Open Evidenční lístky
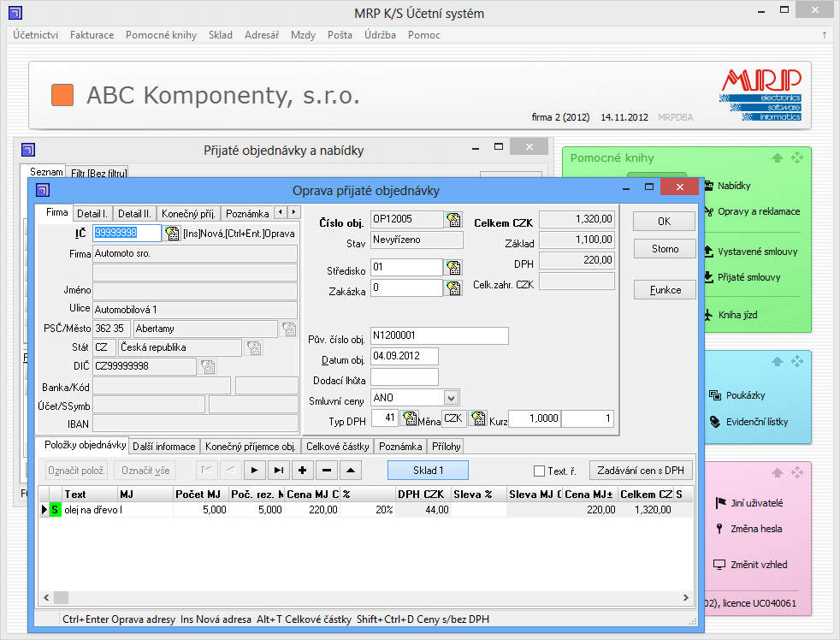 click(x=756, y=422)
